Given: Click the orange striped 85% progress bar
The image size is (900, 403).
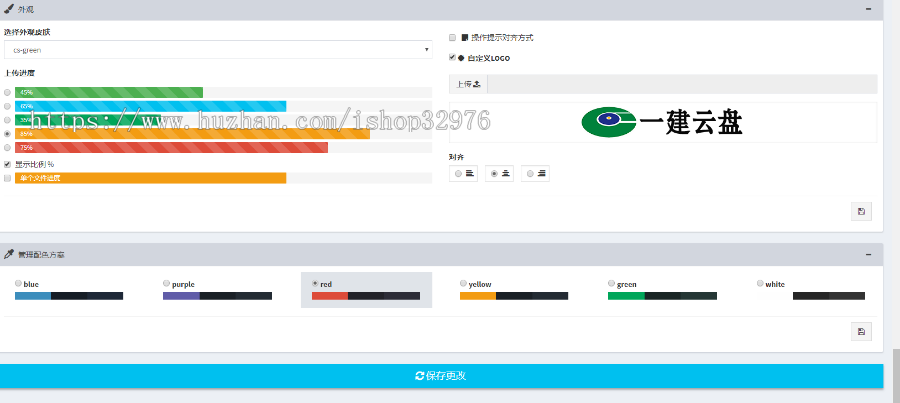Looking at the screenshot, I should click(192, 134).
